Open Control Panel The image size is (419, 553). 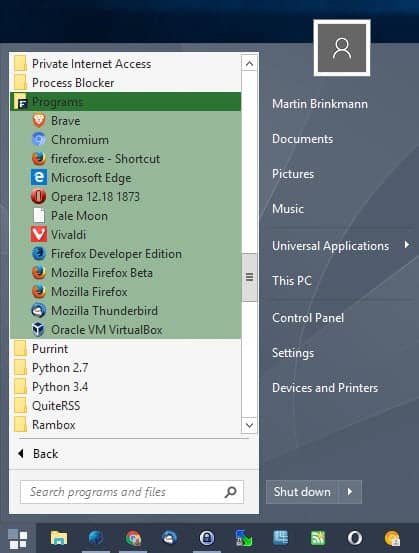point(308,318)
